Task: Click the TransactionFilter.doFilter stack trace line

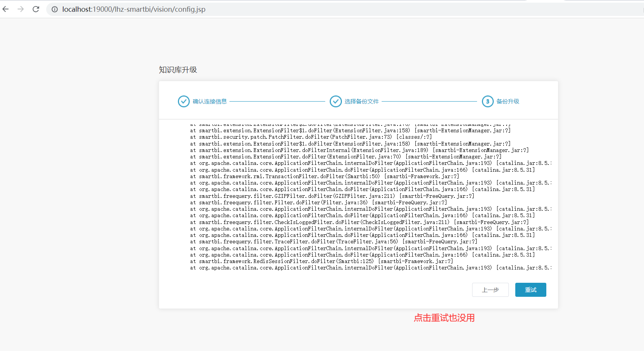Action: coord(324,176)
